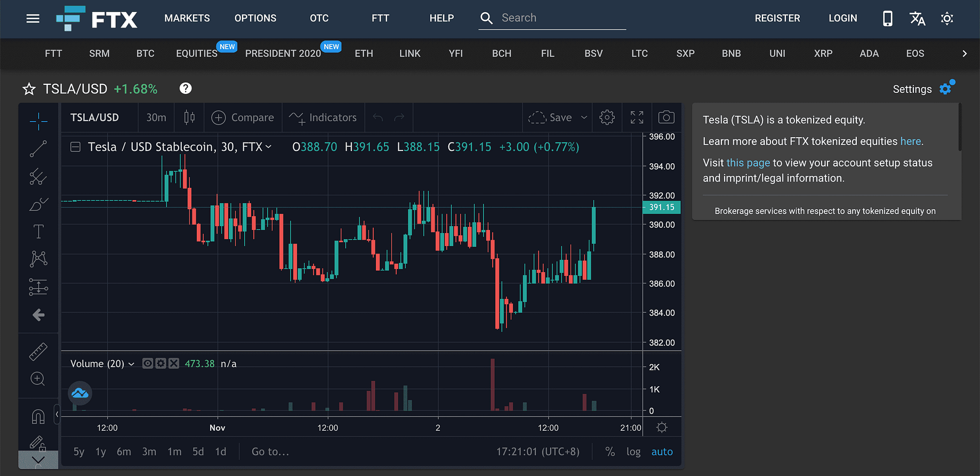Open the language translation selector
Viewport: 980px width, 476px height.
918,19
